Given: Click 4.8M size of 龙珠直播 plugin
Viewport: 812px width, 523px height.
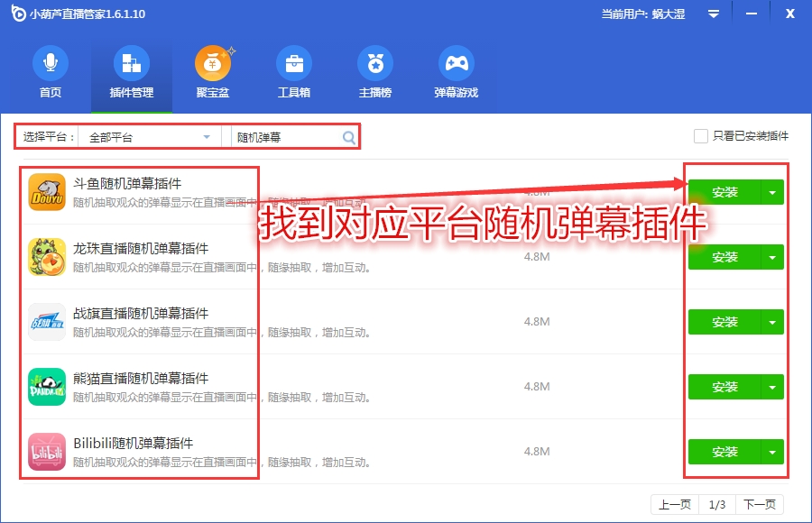Looking at the screenshot, I should pyautogui.click(x=537, y=257).
